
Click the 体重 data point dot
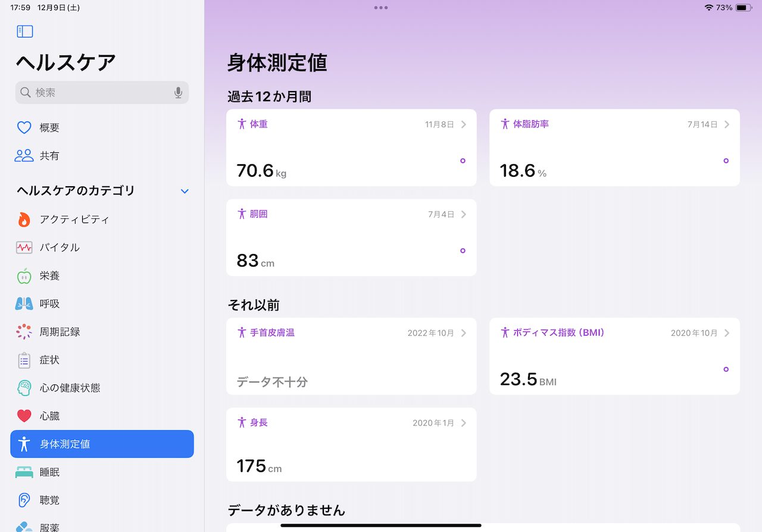pyautogui.click(x=463, y=161)
